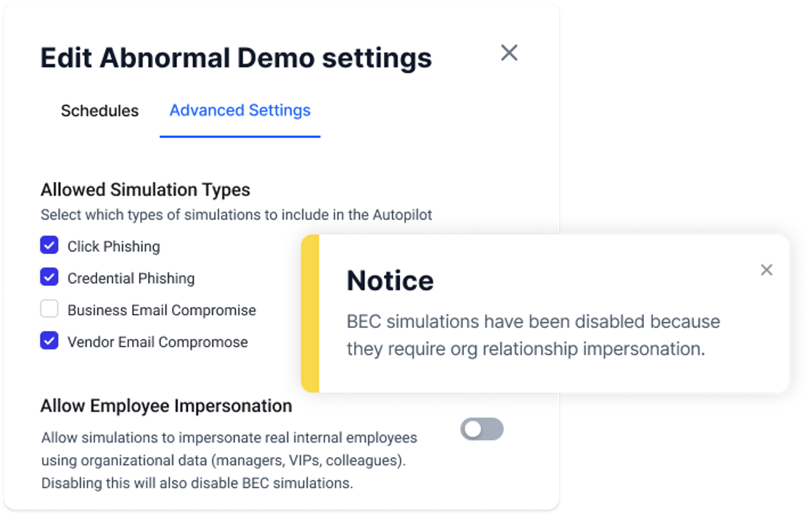This screenshot has width=812, height=514.
Task: Open the Advanced Settings tab
Action: click(x=240, y=110)
